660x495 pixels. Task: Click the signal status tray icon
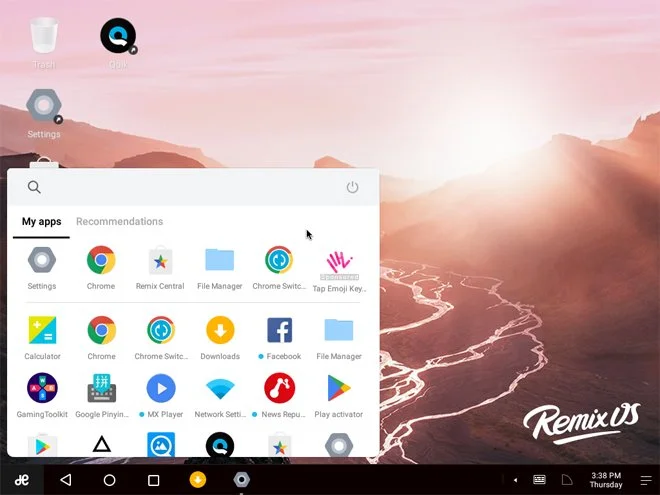[567, 479]
